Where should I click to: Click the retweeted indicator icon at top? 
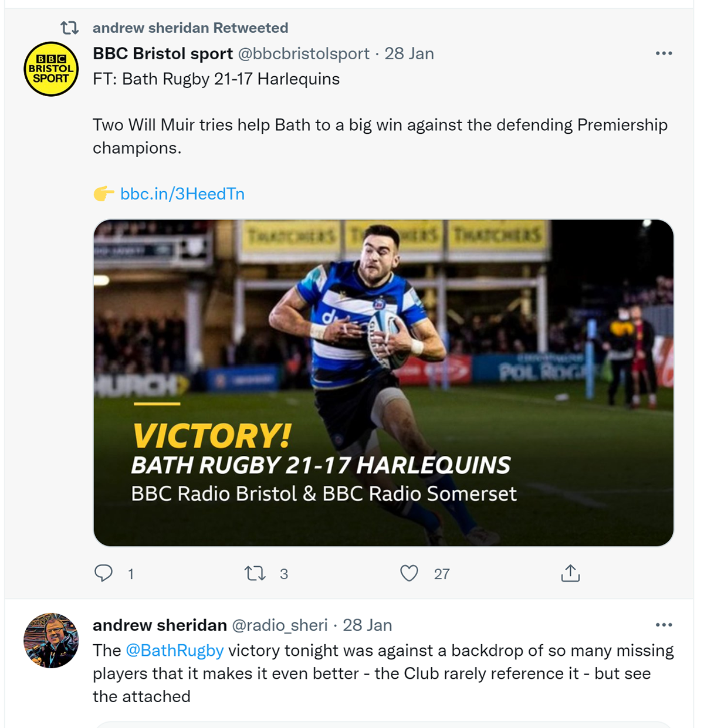[x=70, y=28]
